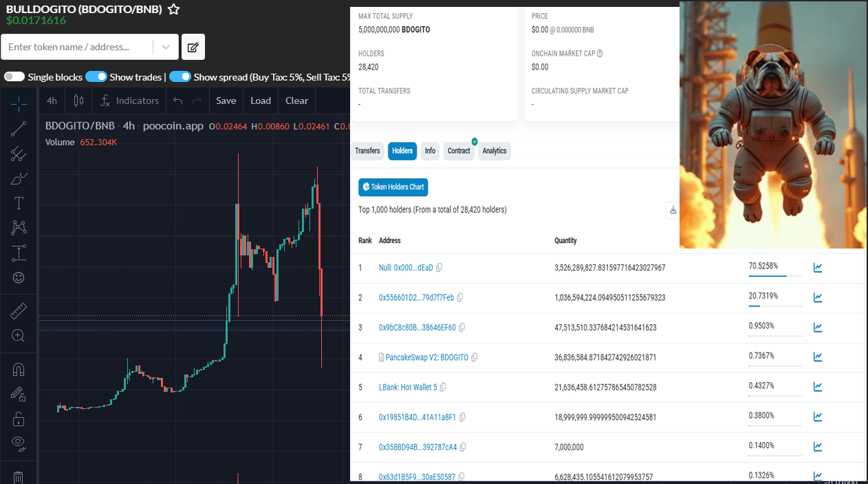The height and width of the screenshot is (484, 868).
Task: Redo the chart action
Action: 197,101
